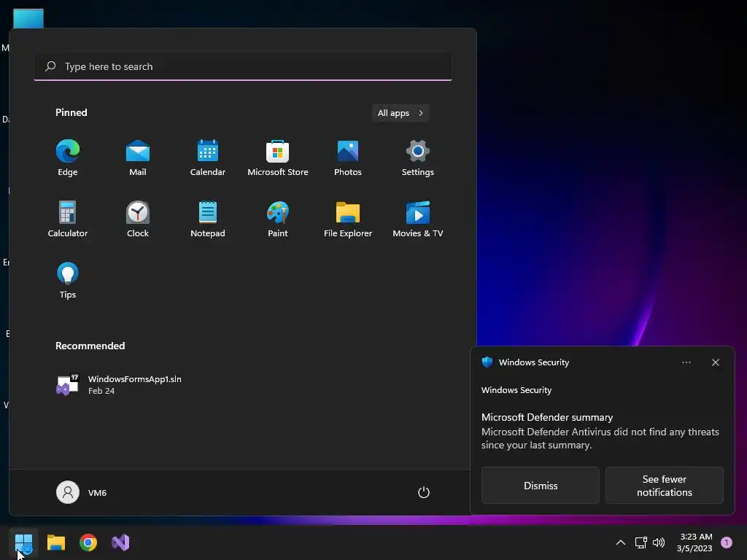747x560 pixels.
Task: Open Microsoft Store from Start menu
Action: point(278,158)
